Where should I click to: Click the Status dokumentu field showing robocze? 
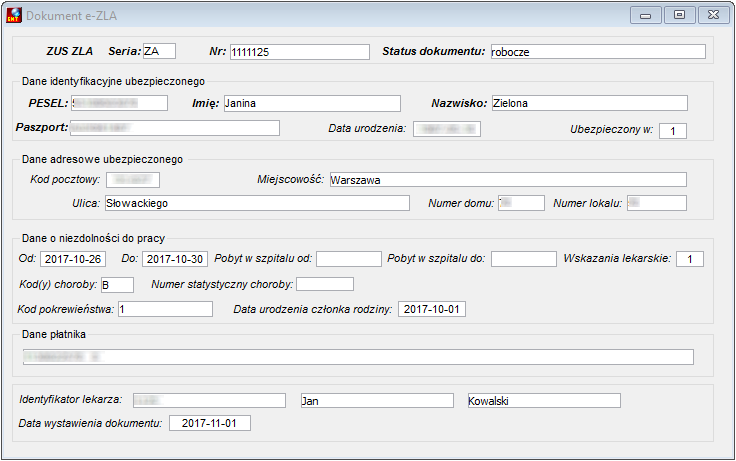pos(598,52)
